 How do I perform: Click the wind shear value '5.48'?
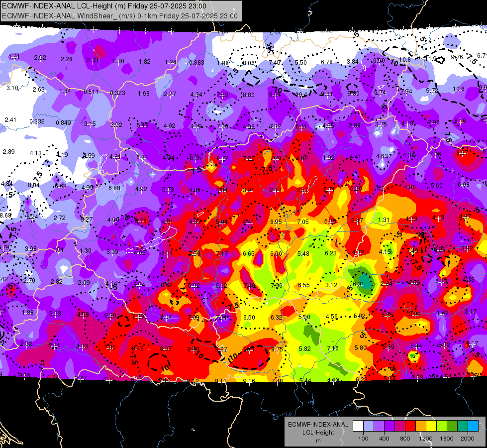tap(303, 254)
